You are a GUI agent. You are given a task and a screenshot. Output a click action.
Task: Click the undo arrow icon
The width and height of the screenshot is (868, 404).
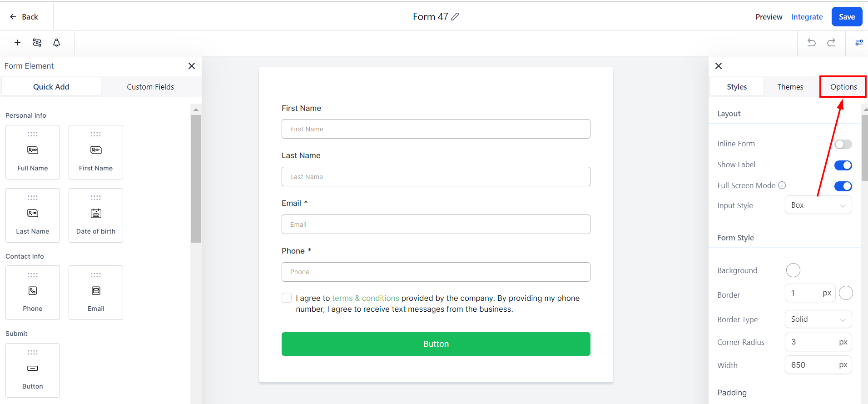click(811, 43)
